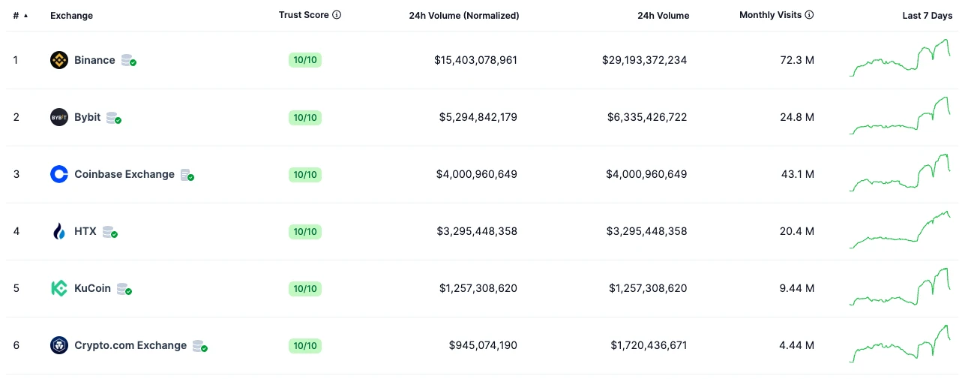The height and width of the screenshot is (379, 980).
Task: Open the HTX 7-day sparkline chart
Action: pyautogui.click(x=901, y=230)
